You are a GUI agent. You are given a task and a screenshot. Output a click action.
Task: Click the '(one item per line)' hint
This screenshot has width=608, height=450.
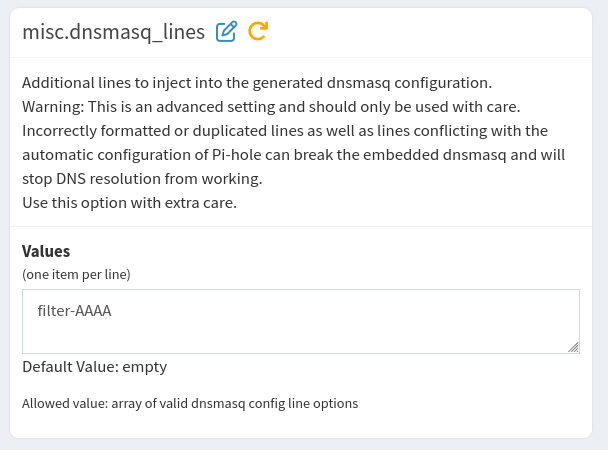pyautogui.click(x=76, y=274)
